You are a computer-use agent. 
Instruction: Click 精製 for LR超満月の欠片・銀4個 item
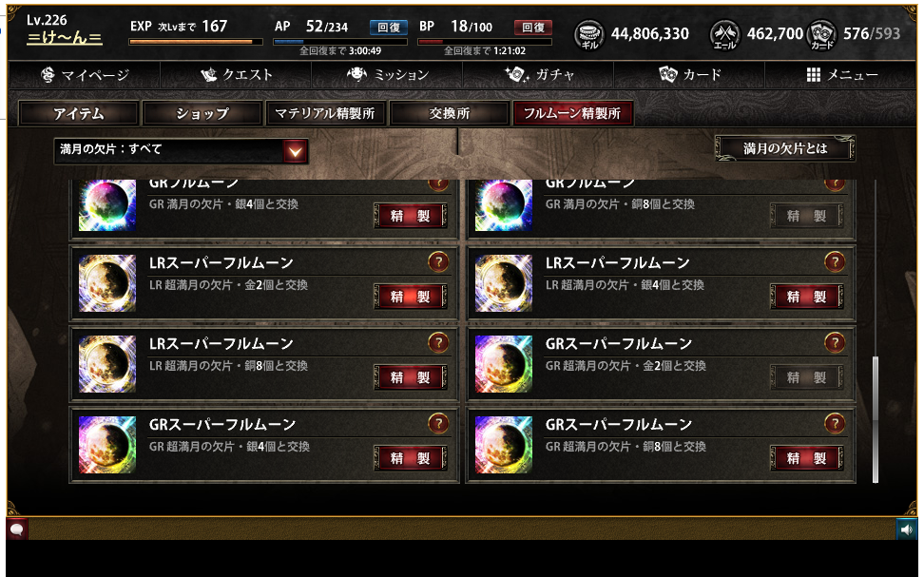[807, 297]
